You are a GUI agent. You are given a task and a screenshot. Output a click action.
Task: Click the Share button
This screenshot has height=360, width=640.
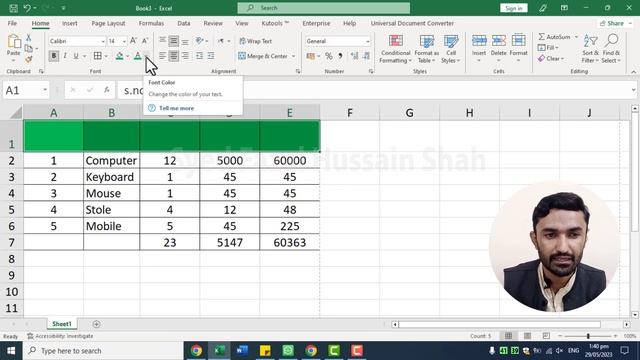(615, 23)
